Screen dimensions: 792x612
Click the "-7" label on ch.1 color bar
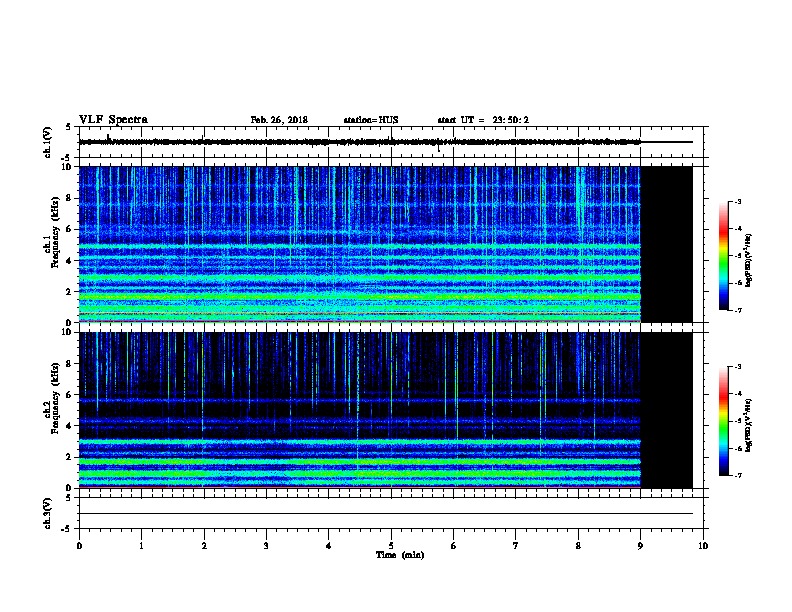(738, 310)
